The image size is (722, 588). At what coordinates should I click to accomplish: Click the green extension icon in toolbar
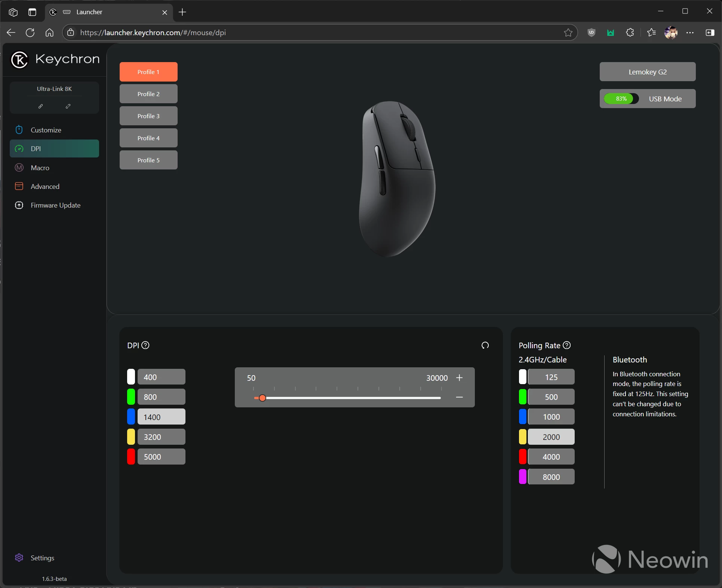coord(611,33)
